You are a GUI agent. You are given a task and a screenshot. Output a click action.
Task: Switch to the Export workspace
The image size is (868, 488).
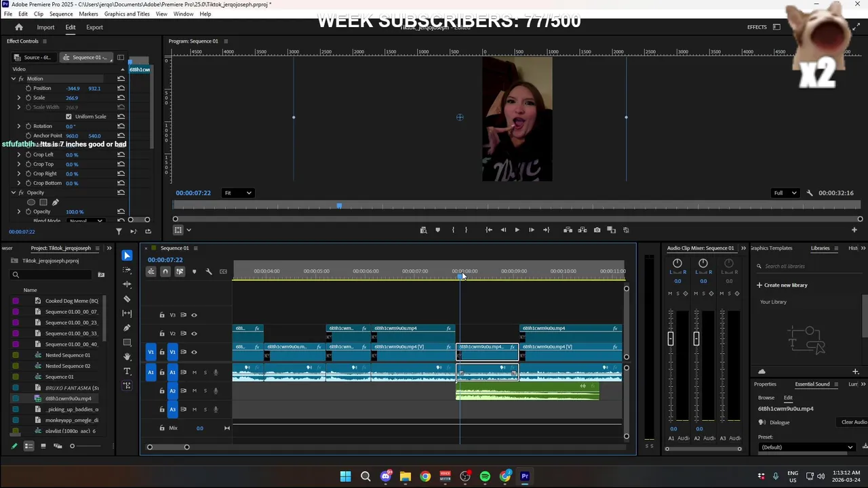point(94,27)
